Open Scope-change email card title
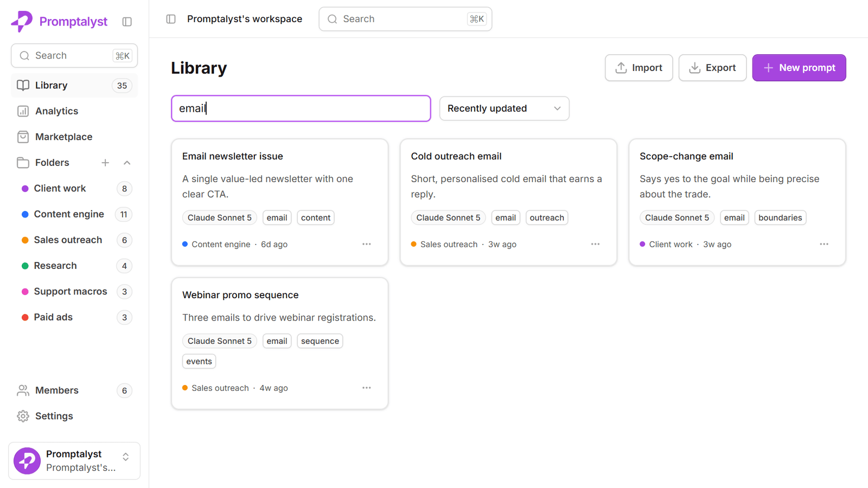 click(686, 156)
